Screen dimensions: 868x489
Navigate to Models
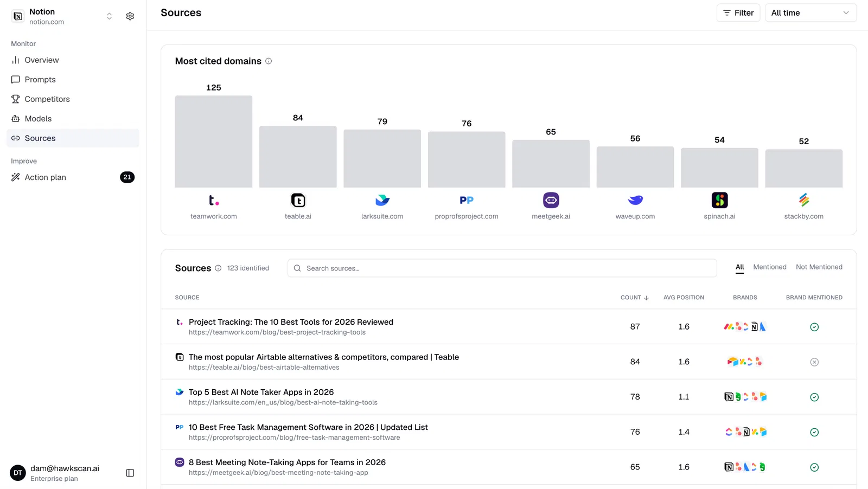(73, 119)
